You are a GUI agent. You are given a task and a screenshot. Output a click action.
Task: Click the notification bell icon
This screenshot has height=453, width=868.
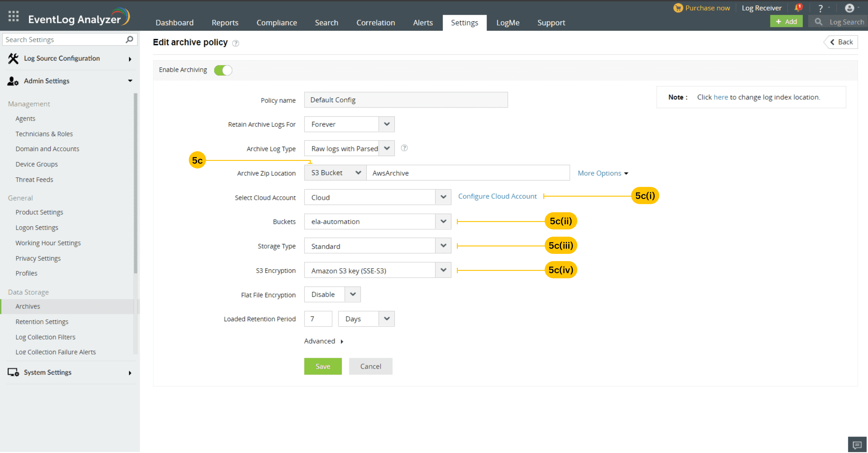click(797, 8)
